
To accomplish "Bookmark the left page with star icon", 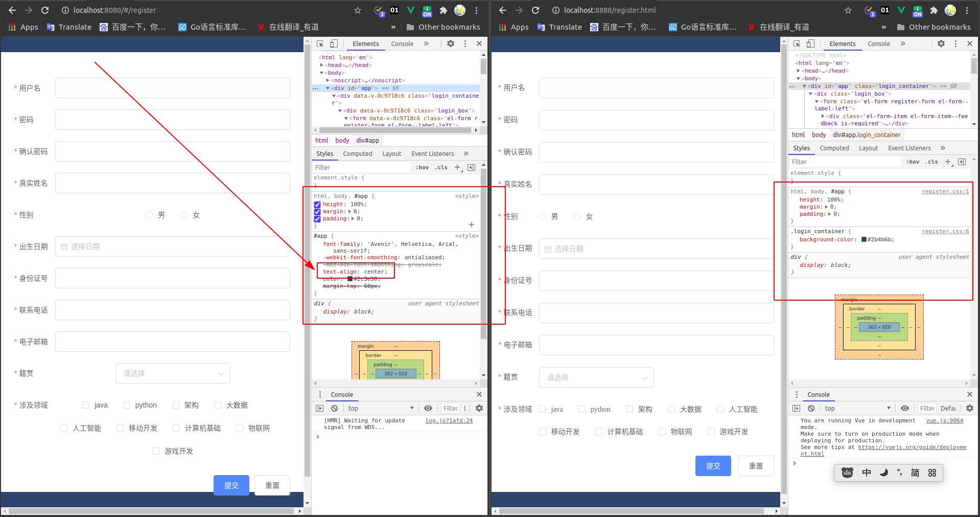I will point(358,10).
